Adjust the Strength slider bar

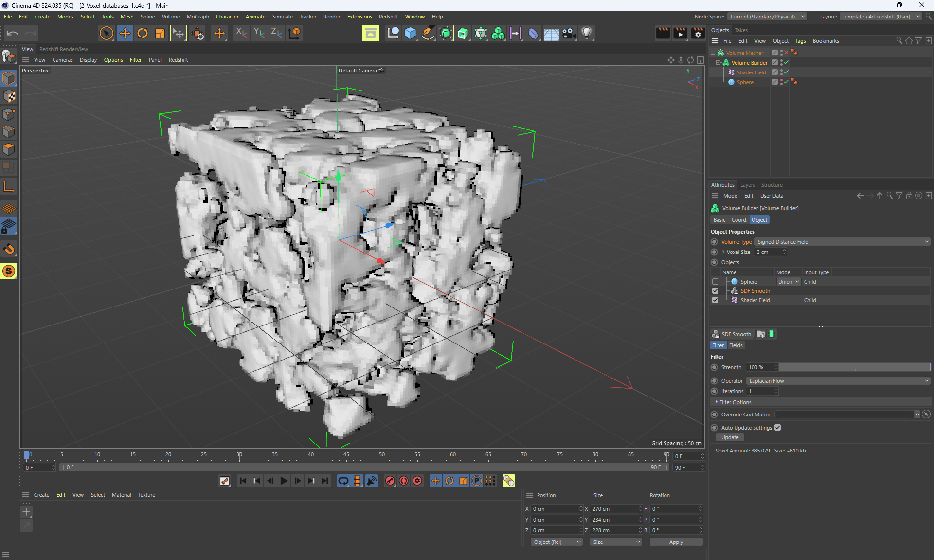(x=855, y=367)
